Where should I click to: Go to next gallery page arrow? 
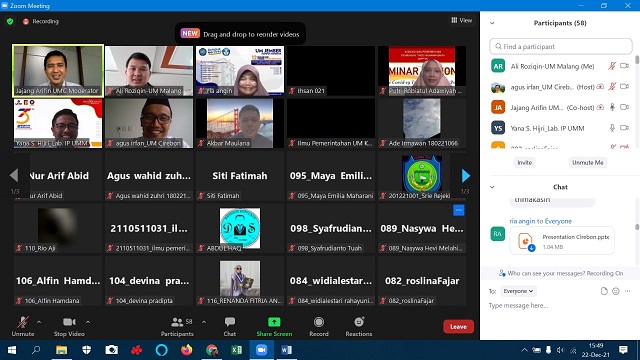[465, 176]
